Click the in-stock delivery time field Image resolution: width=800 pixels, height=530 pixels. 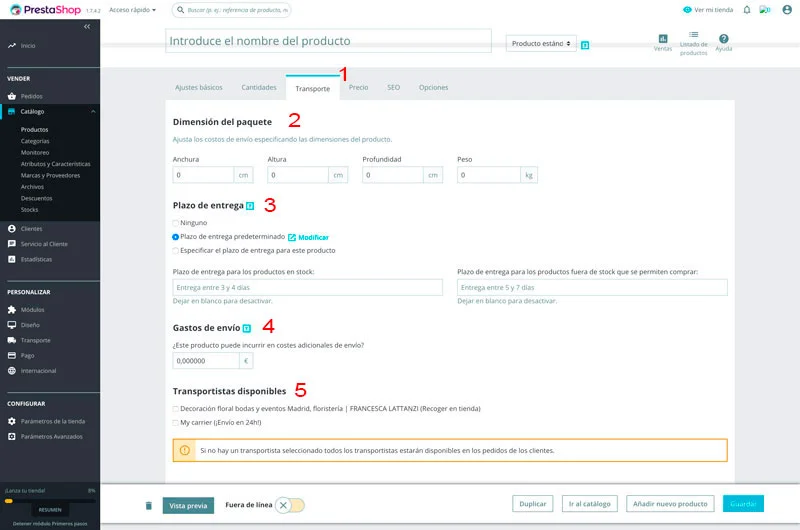coord(308,287)
